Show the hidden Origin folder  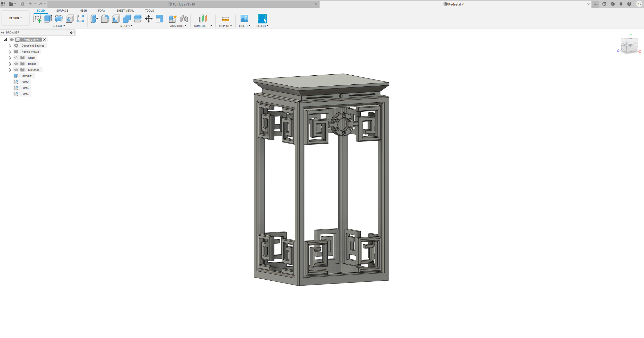coord(16,58)
